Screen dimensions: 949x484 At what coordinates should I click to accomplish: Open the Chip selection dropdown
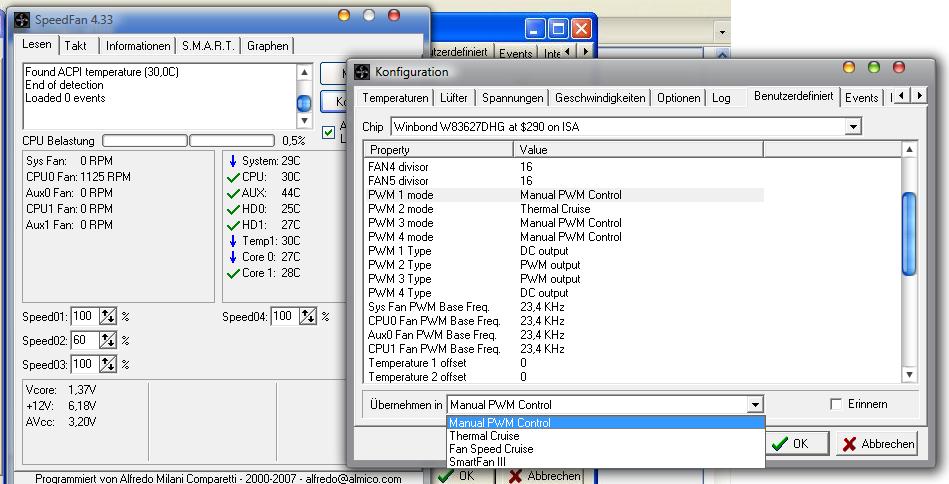point(853,127)
